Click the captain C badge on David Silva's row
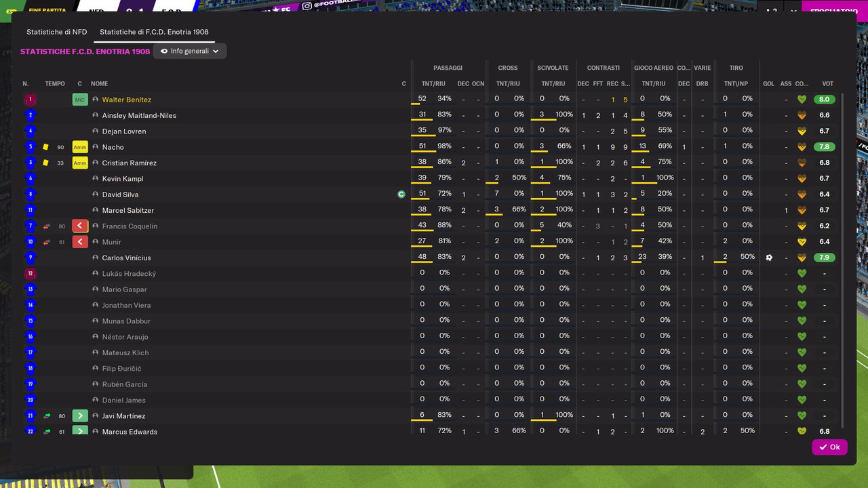868x488 pixels. click(401, 195)
